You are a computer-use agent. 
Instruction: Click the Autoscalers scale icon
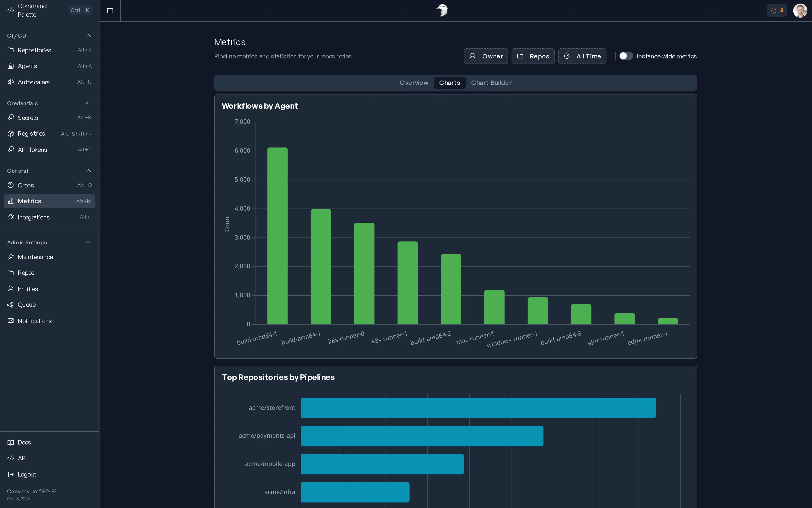11,82
